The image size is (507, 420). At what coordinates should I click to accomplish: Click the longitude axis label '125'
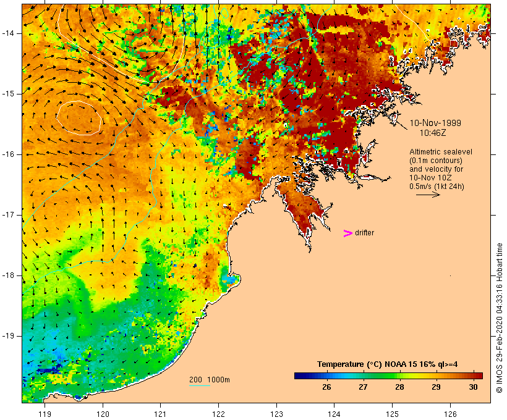(393, 414)
